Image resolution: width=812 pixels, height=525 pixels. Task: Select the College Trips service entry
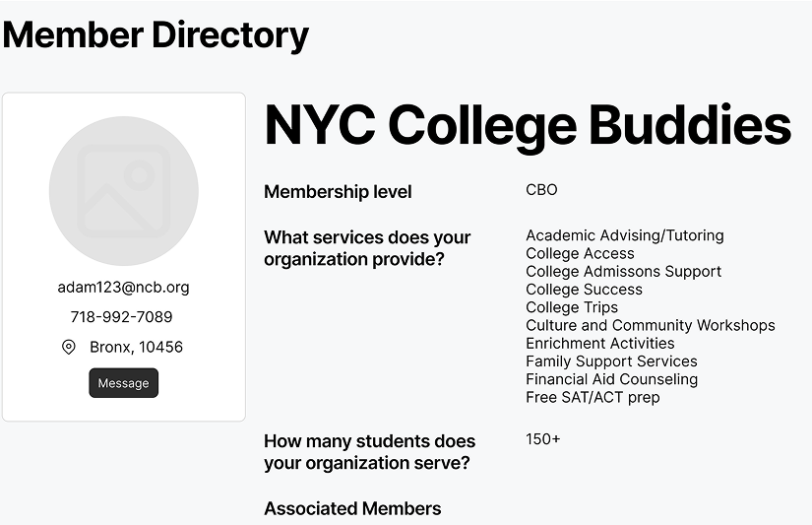[572, 307]
